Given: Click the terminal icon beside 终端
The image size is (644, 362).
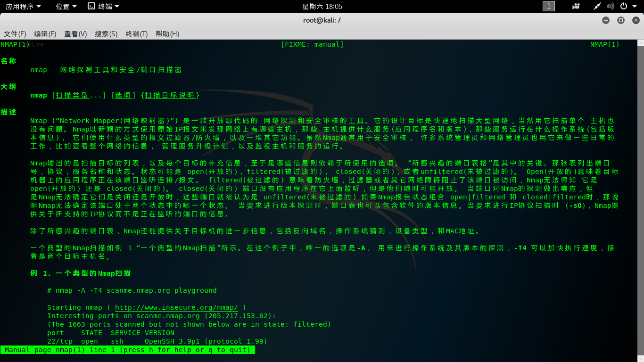Looking at the screenshot, I should pyautogui.click(x=91, y=6).
